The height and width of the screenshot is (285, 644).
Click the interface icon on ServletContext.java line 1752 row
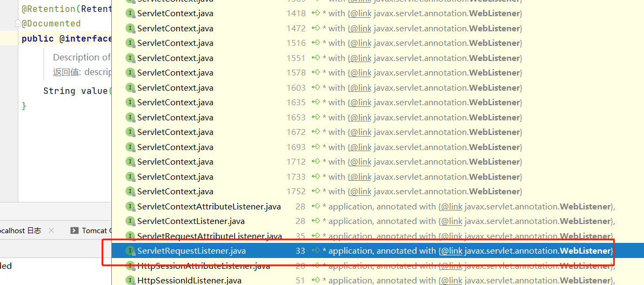(130, 191)
